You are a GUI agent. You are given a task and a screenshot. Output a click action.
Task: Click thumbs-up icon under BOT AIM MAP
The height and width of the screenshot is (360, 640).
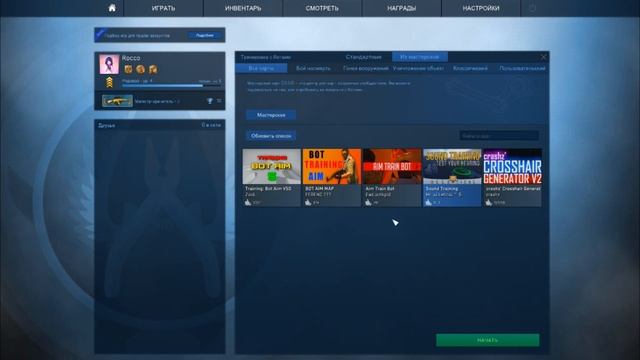[308, 202]
